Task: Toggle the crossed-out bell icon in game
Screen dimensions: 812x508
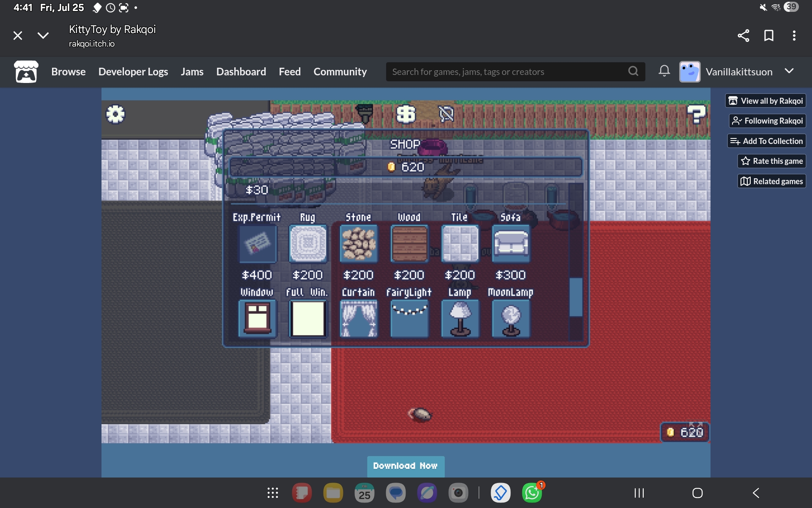Action: [446, 114]
